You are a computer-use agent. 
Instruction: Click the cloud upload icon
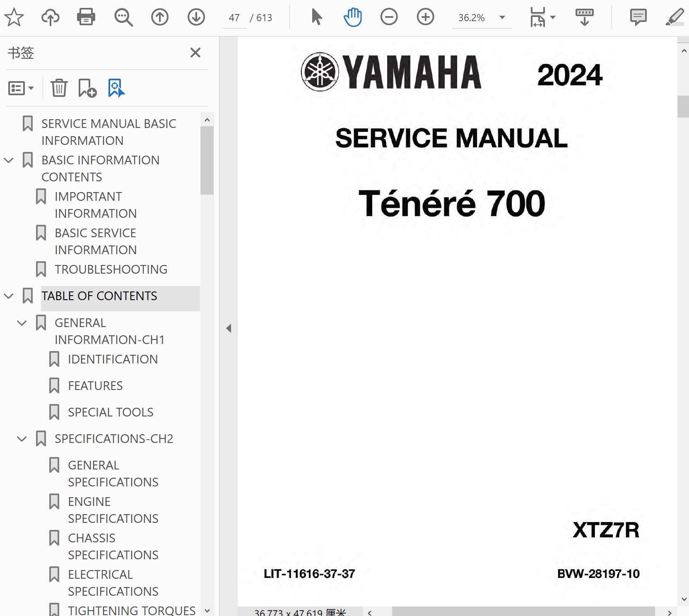(51, 17)
